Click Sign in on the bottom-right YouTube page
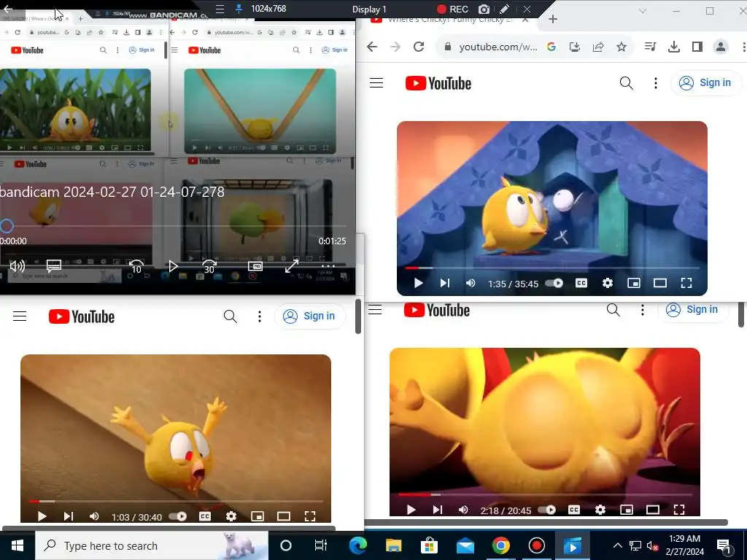This screenshot has width=747, height=560. [693, 310]
